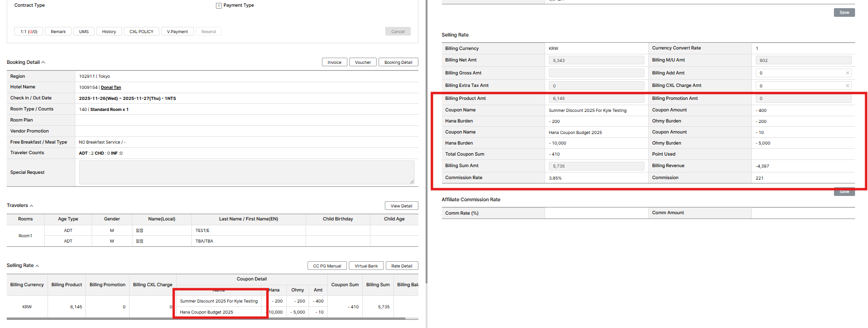Click the Remark button
Image resolution: width=868 pixels, height=328 pixels.
pyautogui.click(x=58, y=32)
